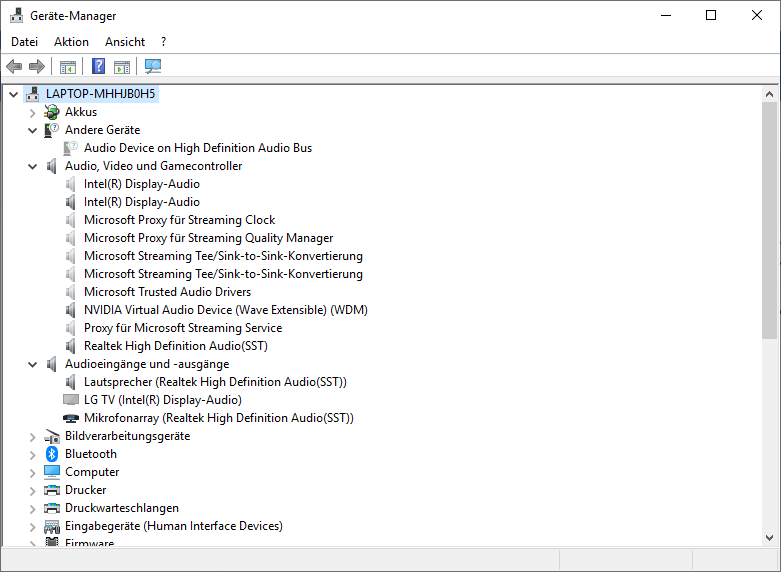This screenshot has width=781, height=572.
Task: Open the ? help menu
Action: [x=163, y=42]
